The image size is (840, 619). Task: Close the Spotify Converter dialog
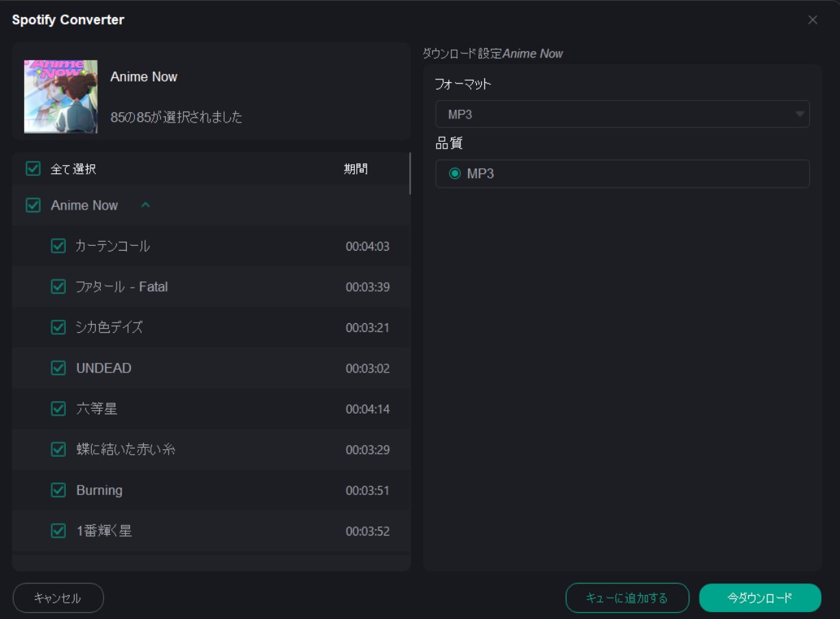pyautogui.click(x=813, y=20)
